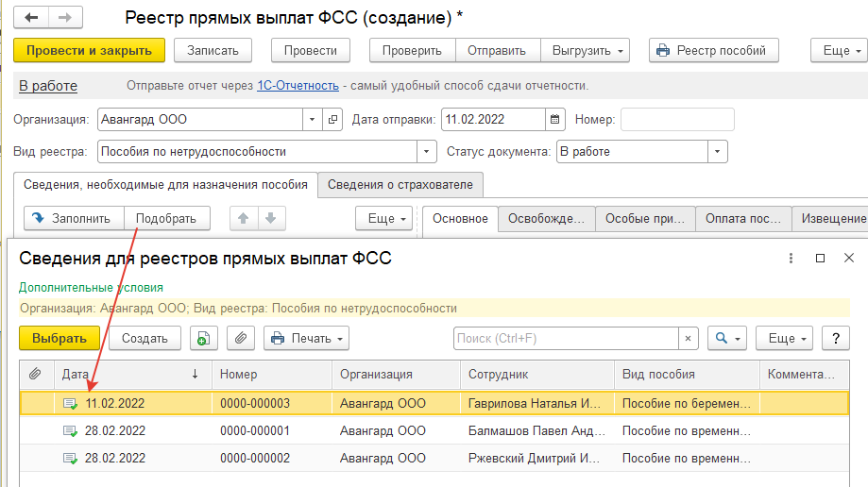Open the help question mark button
The height and width of the screenshot is (487, 868).
[835, 338]
